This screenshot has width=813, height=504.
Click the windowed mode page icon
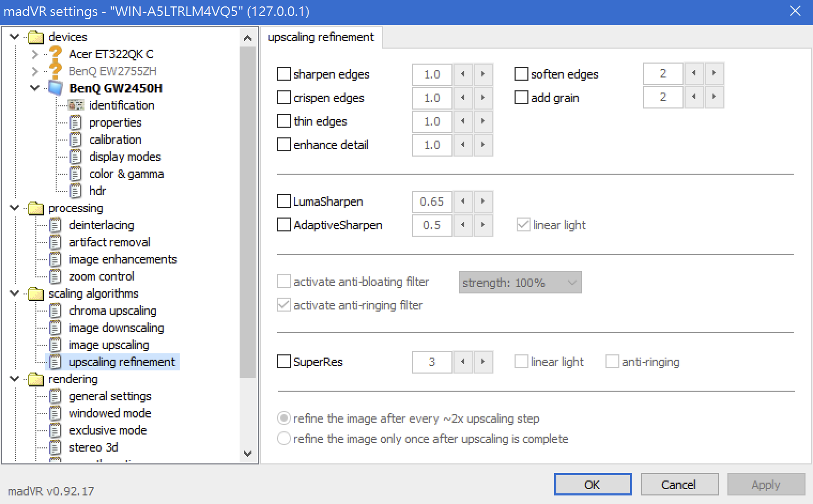55,413
